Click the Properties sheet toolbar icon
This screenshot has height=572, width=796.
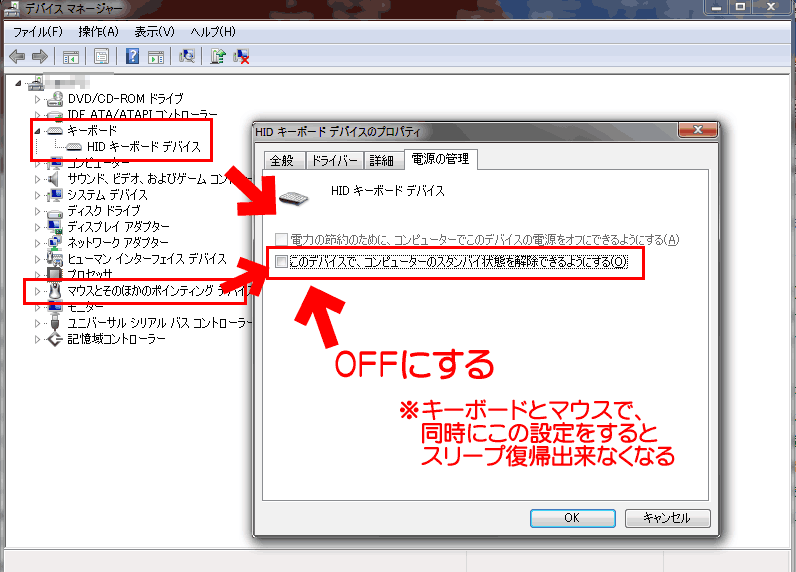tap(102, 56)
